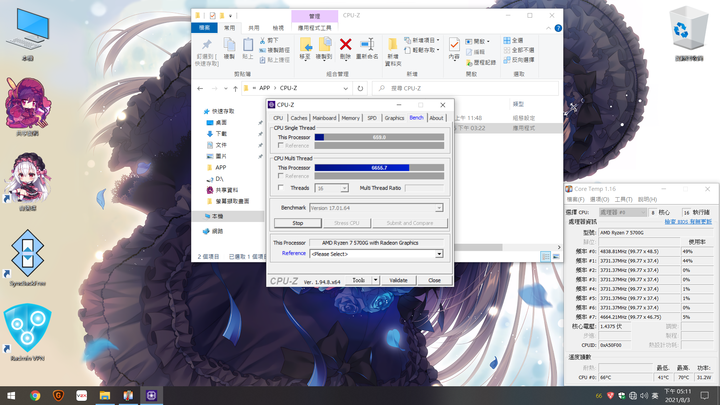Click the Stop button in CPU-Z Bench

298,223
